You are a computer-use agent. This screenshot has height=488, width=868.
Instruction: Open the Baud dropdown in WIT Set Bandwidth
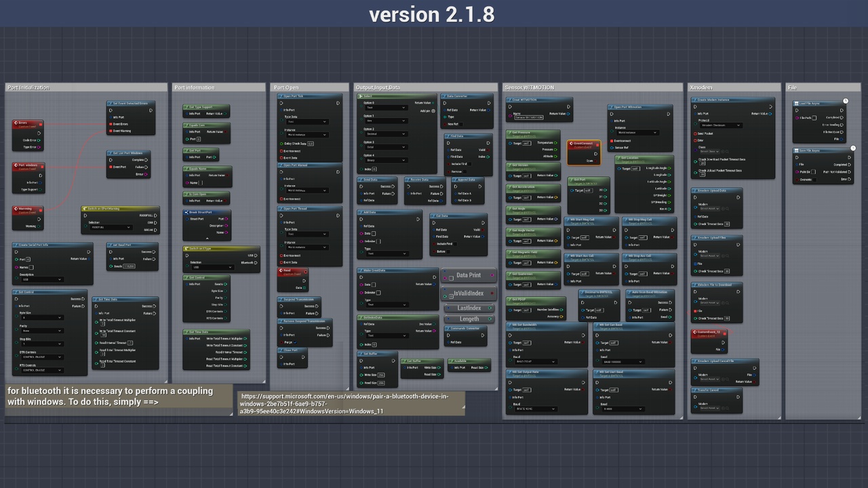[x=536, y=362]
